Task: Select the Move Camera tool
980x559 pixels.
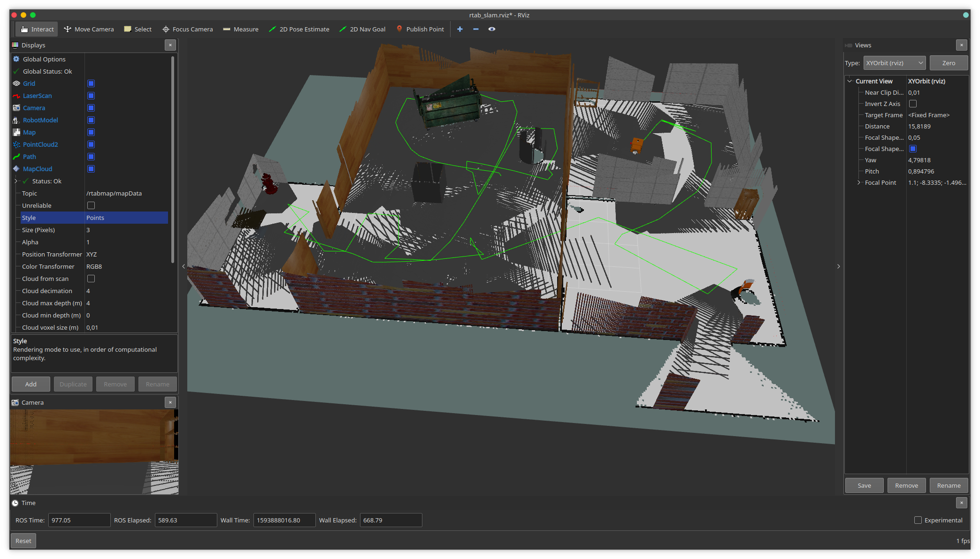Action: 89,29
